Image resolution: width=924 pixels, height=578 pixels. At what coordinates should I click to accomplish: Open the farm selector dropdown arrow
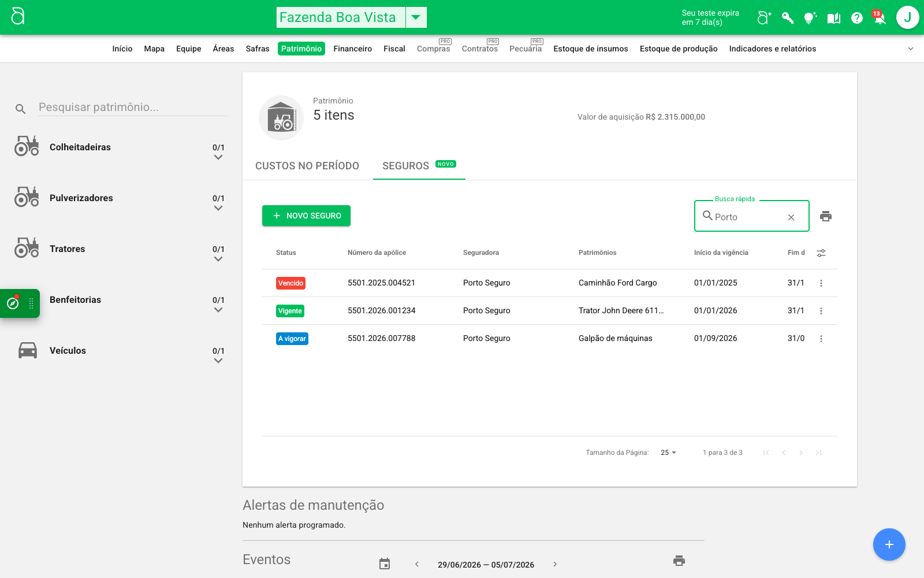(x=416, y=17)
